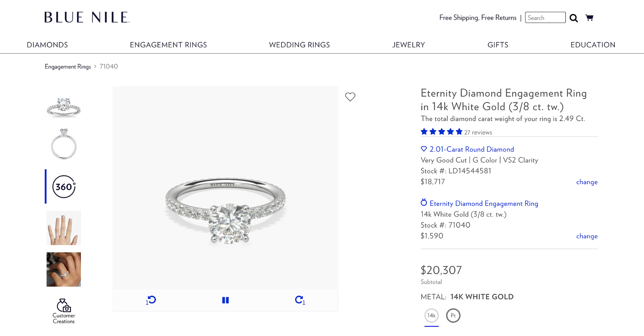Select the top-view ring thumbnail
Image resolution: width=644 pixels, height=336 pixels.
(64, 107)
